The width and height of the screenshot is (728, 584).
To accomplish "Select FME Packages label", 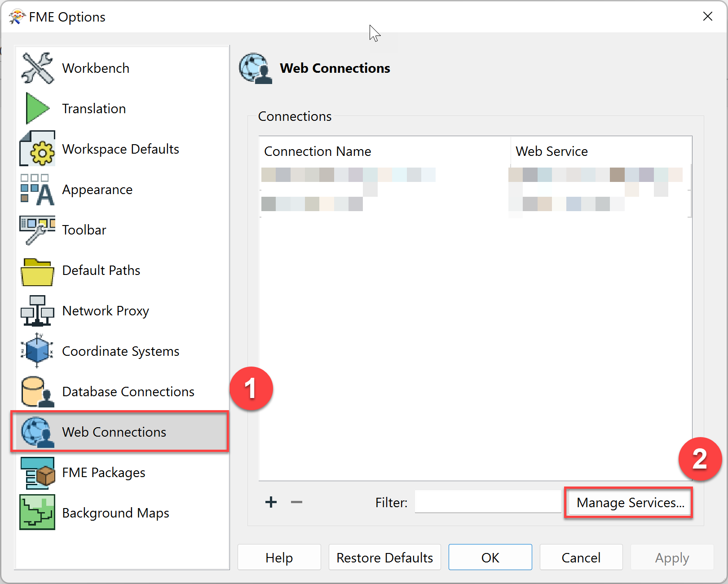I will (x=104, y=473).
